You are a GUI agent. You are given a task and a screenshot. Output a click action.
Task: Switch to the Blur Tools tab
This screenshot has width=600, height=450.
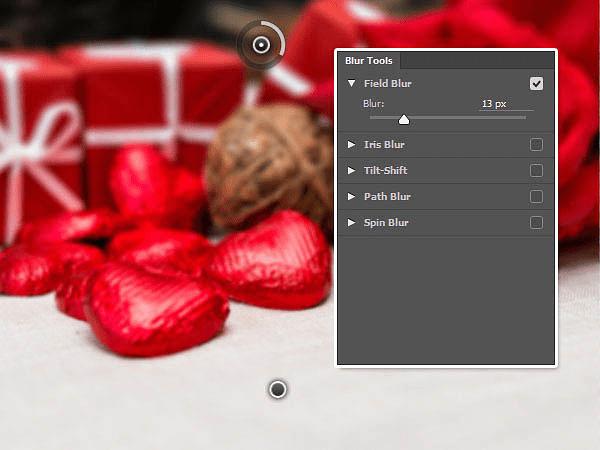click(x=368, y=61)
